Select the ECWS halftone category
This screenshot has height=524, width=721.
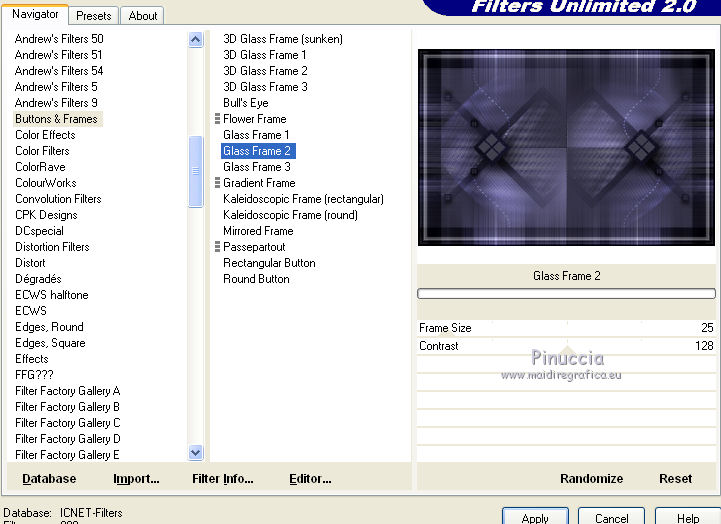(52, 295)
